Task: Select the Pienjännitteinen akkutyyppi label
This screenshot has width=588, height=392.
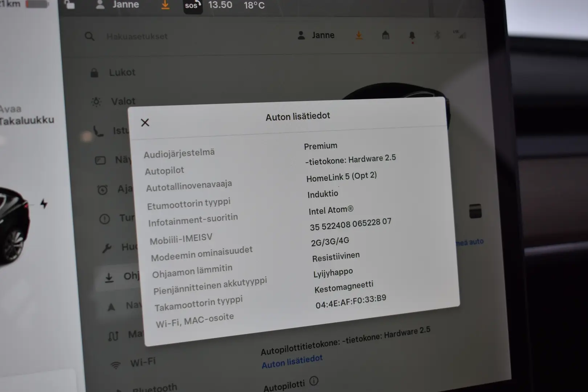Action: (x=210, y=286)
